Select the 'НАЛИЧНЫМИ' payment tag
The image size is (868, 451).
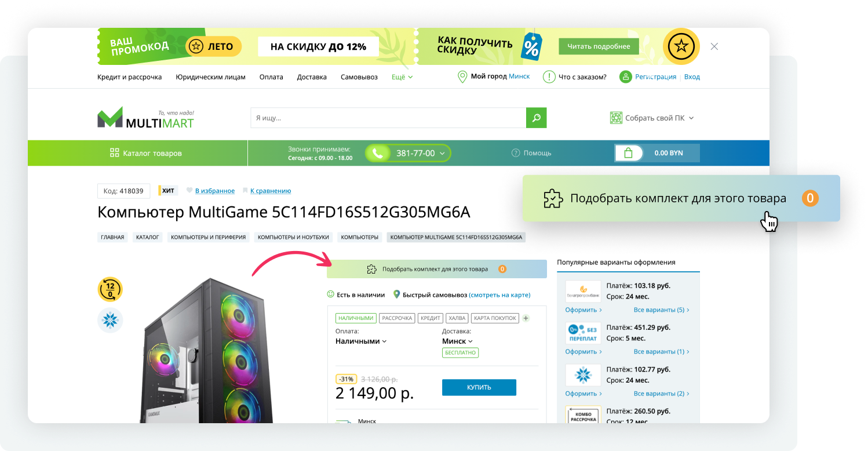click(x=356, y=318)
